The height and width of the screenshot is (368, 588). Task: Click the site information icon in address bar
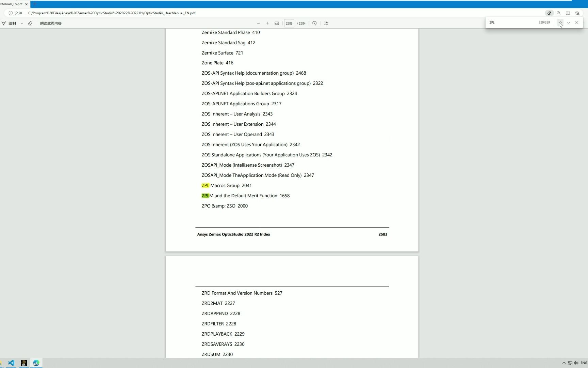11,13
